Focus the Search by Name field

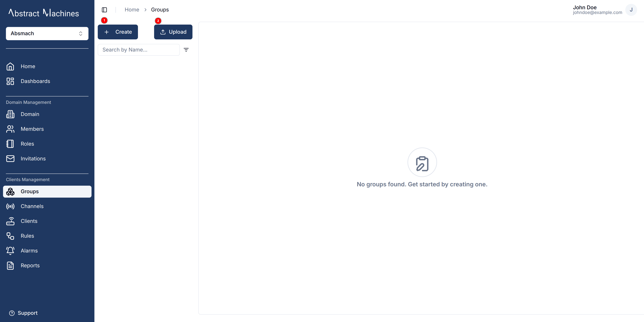(x=138, y=50)
